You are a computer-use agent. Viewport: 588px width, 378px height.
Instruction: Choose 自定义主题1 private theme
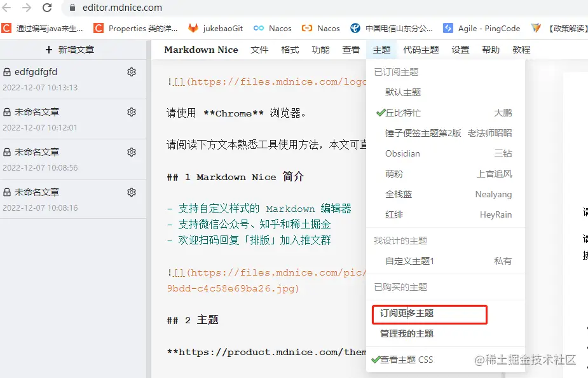[x=446, y=261]
